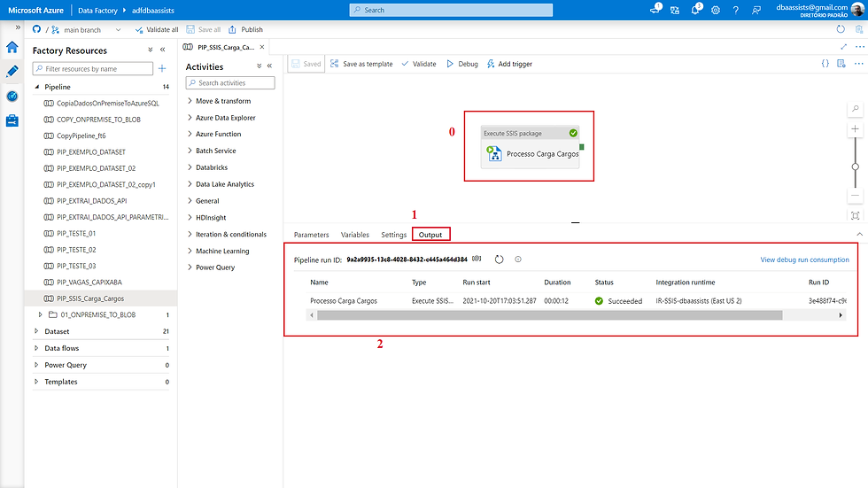Click the updates speech bubble icon
This screenshot has height=488, width=868.
coord(655,9)
